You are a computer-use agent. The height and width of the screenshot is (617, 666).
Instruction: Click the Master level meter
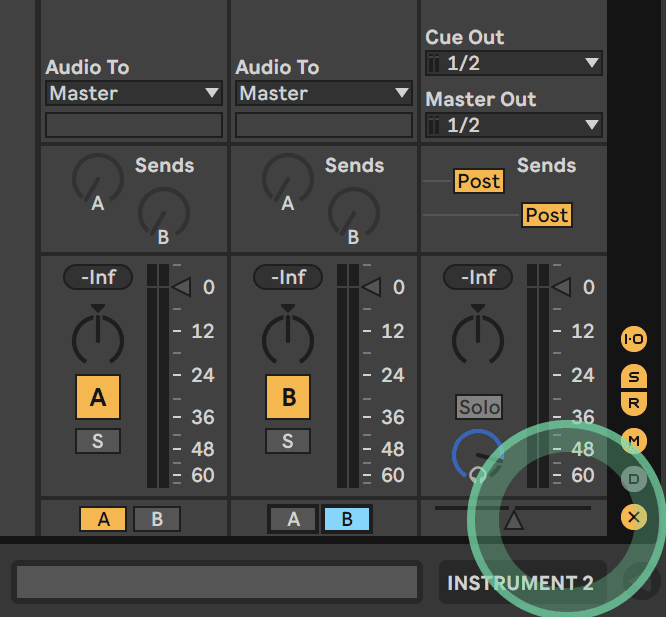coord(538,376)
